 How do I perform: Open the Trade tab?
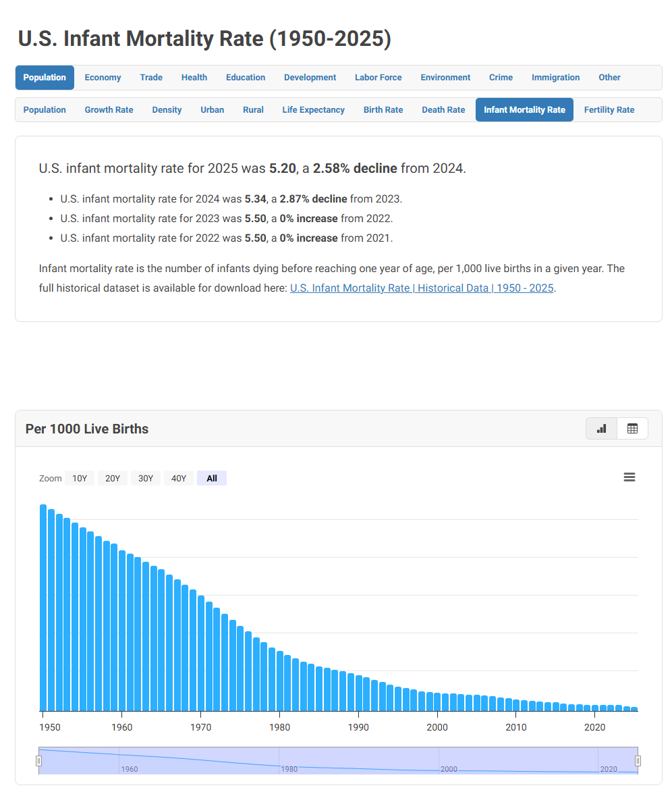tap(151, 78)
